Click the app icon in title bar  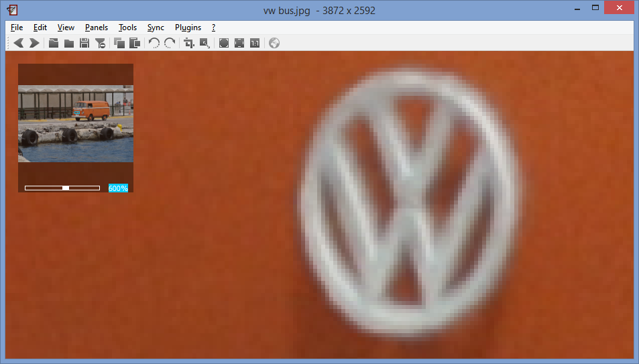12,10
